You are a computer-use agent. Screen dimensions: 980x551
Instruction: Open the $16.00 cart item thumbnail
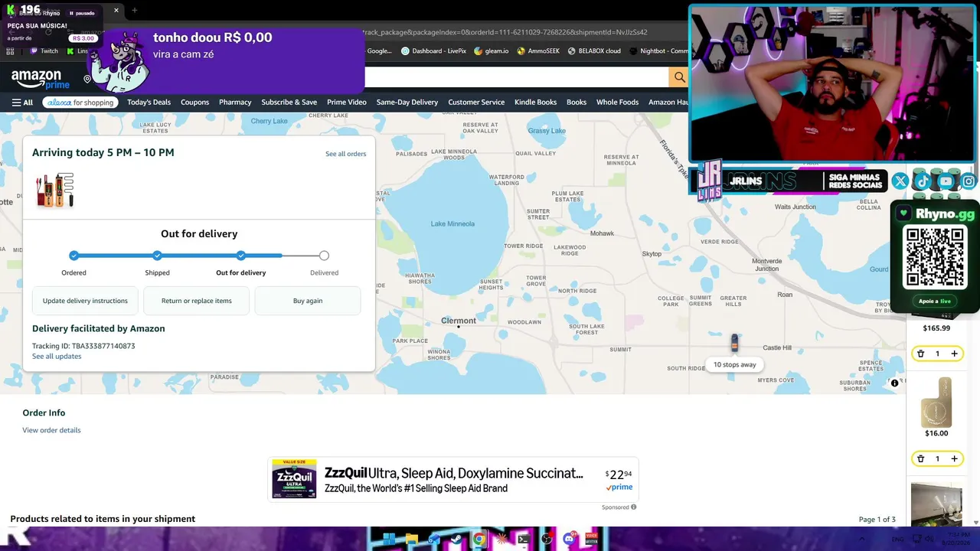pyautogui.click(x=936, y=402)
